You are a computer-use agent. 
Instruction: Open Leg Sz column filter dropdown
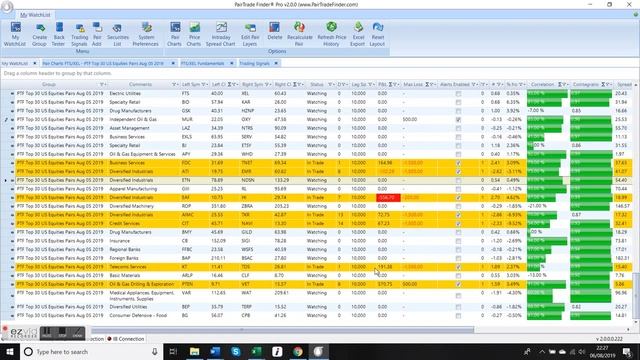[370, 84]
